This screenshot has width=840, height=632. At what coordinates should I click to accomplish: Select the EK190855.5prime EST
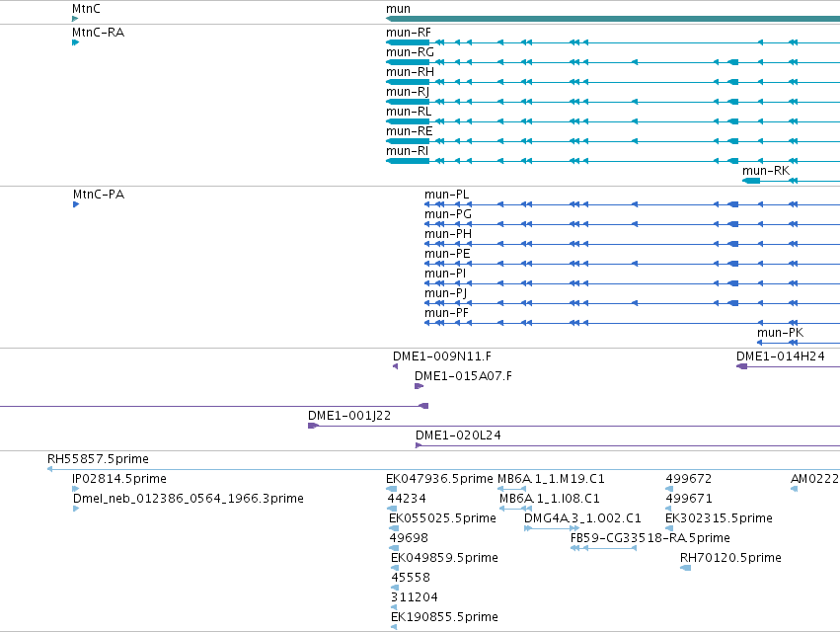394,627
